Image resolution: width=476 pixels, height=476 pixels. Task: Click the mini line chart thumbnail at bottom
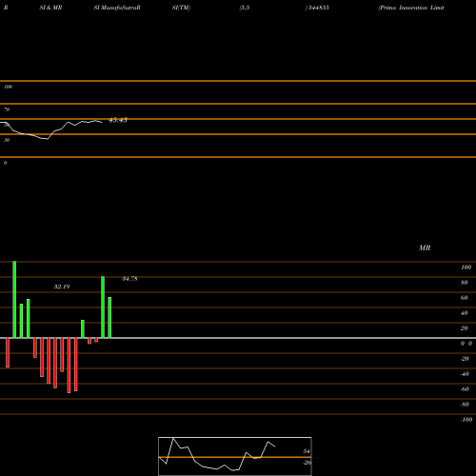pos(235,456)
